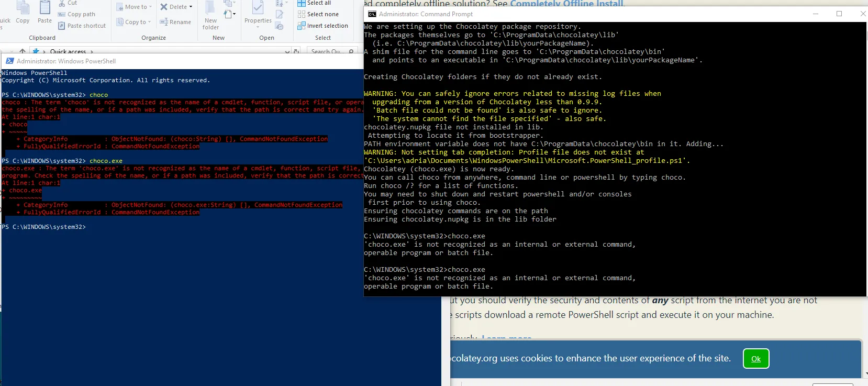Click the Copy icon in the Explorer ribbon
The width and height of the screenshot is (868, 386).
[x=23, y=8]
